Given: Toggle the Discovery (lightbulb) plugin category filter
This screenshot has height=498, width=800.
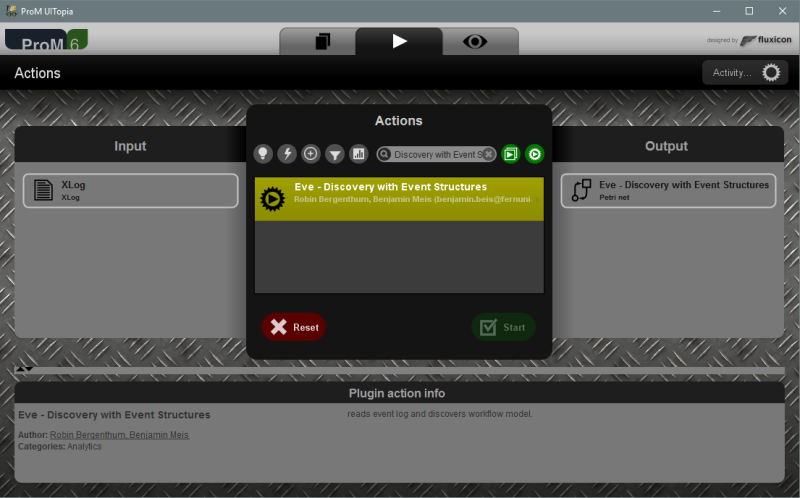Looking at the screenshot, I should pyautogui.click(x=263, y=154).
